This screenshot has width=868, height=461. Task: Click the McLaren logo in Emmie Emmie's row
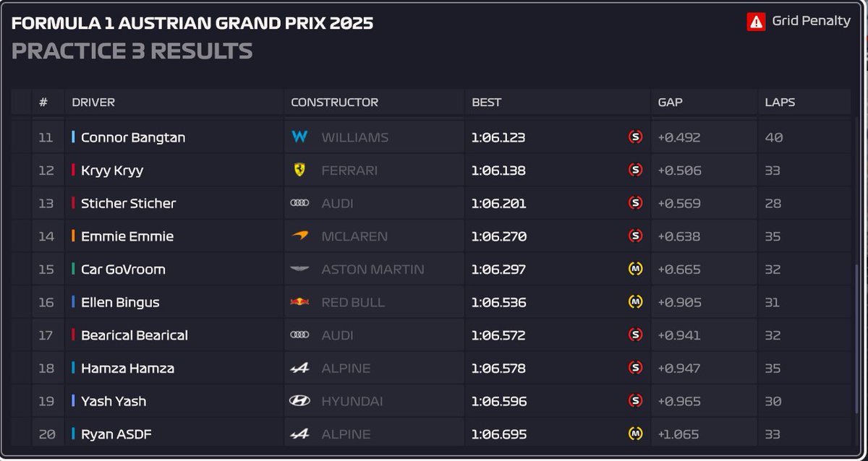[299, 236]
